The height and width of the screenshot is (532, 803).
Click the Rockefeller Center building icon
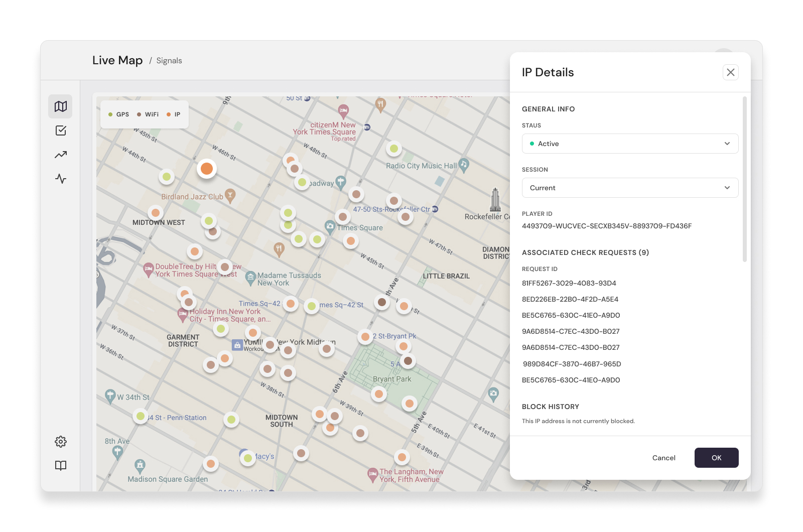[495, 199]
